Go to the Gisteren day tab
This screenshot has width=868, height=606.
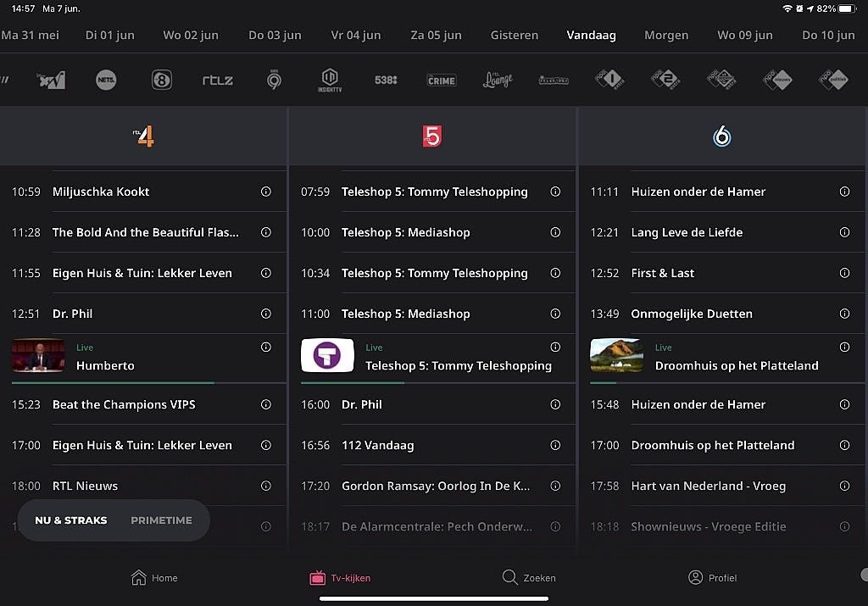pos(515,36)
